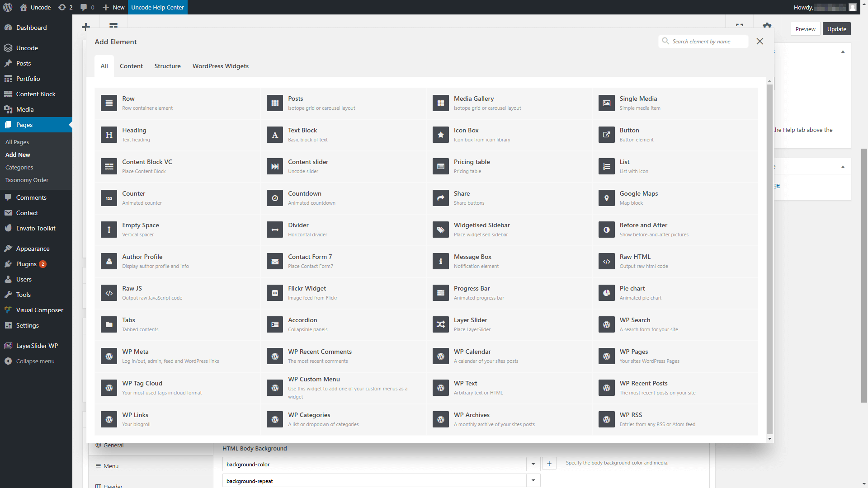Add the Row container element icon
868x488 pixels.
tap(109, 103)
